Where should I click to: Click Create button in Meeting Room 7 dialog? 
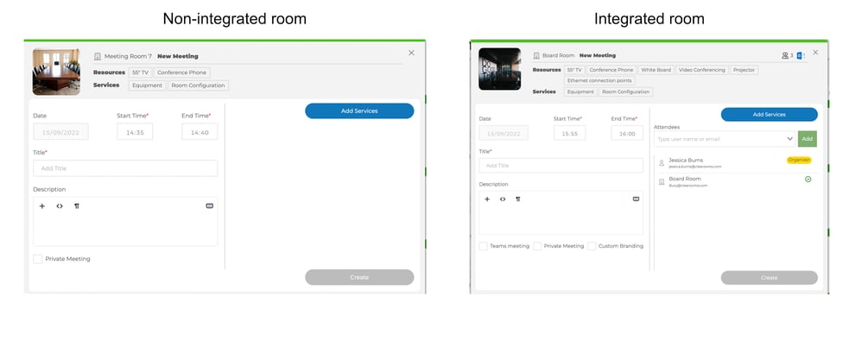coord(359,277)
